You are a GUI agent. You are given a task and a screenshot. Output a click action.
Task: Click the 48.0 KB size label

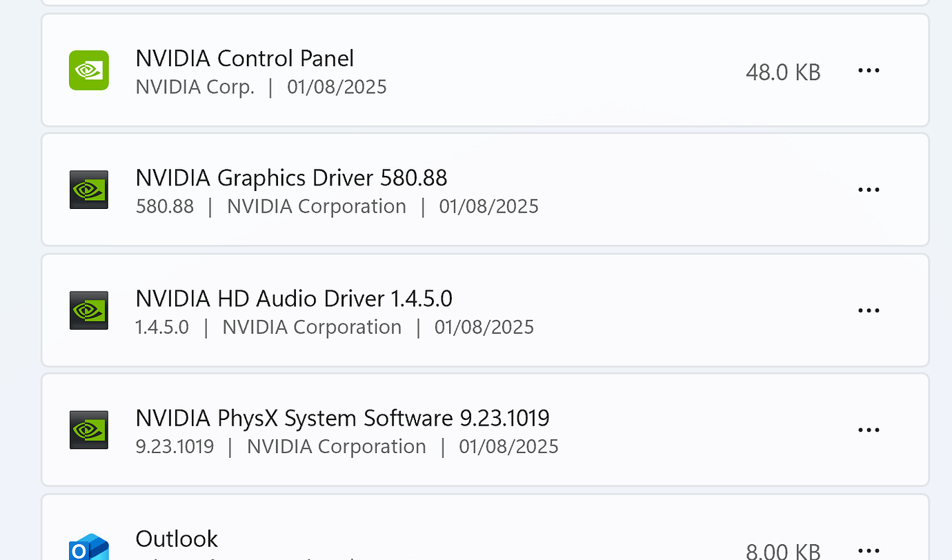[783, 72]
